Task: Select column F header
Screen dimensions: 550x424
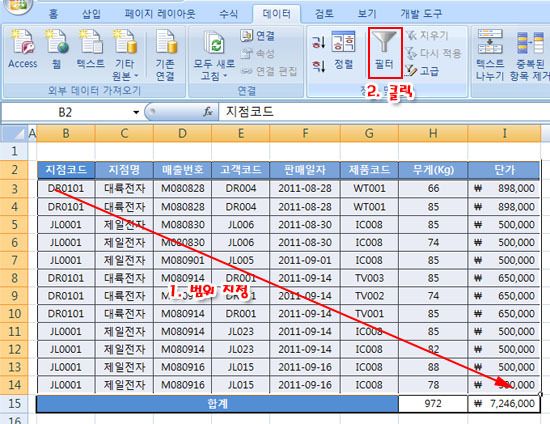Action: point(305,133)
